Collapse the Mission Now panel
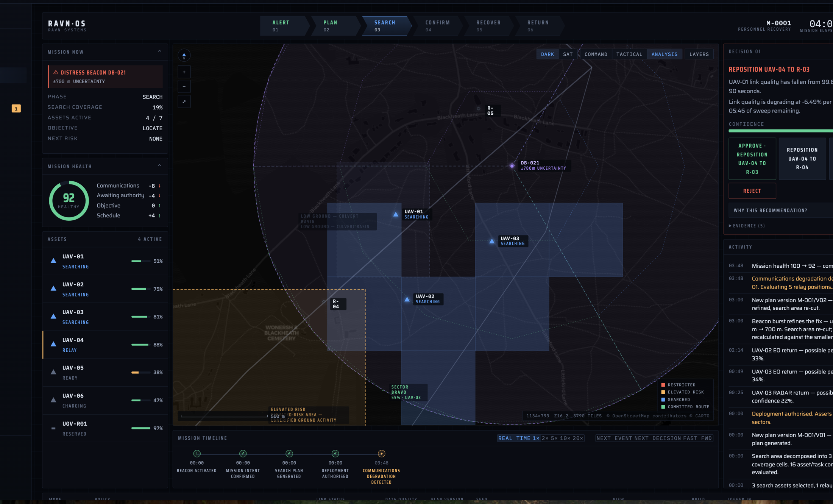This screenshot has width=833, height=504. pos(159,51)
